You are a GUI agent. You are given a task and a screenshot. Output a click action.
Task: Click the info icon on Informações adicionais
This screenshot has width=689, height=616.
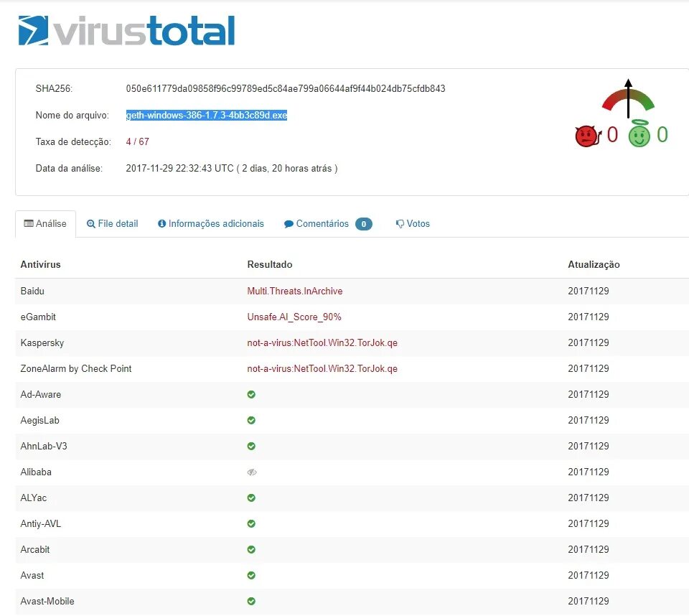tap(161, 224)
